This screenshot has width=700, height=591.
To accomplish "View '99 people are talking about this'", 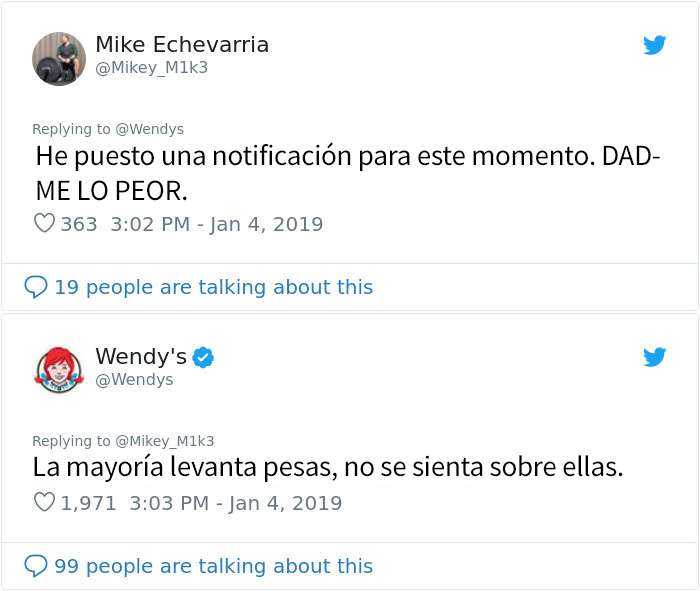I will (x=213, y=566).
